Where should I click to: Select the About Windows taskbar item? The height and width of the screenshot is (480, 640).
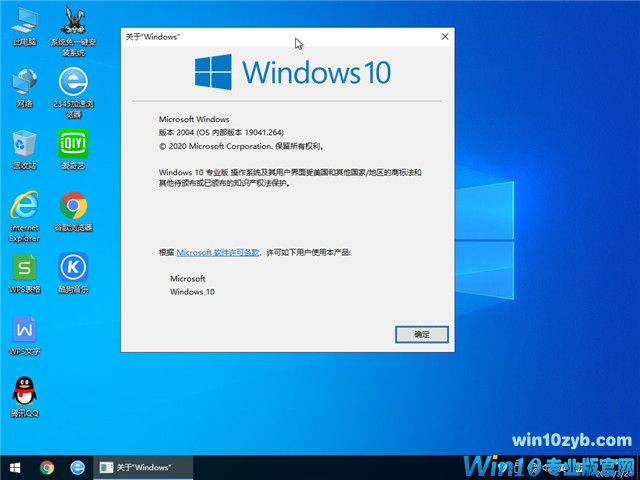[142, 467]
